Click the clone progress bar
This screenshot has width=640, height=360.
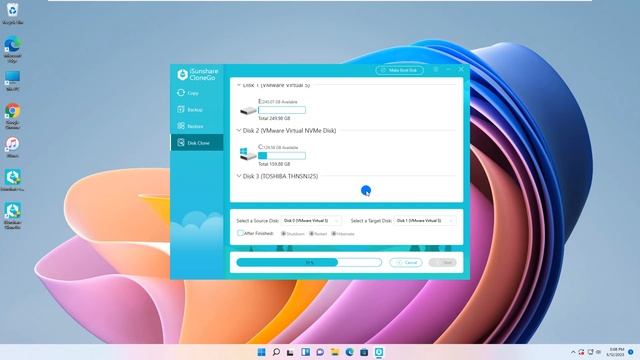click(309, 262)
